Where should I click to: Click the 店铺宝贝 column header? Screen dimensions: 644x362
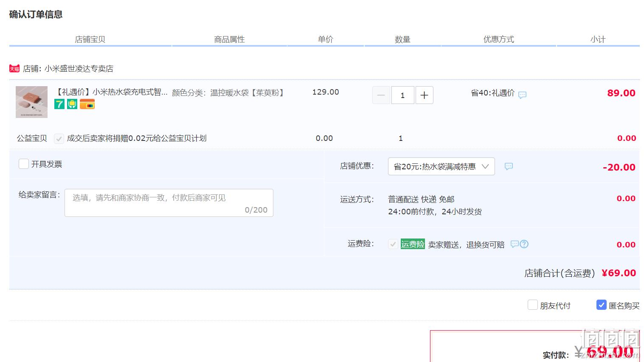[90, 39]
